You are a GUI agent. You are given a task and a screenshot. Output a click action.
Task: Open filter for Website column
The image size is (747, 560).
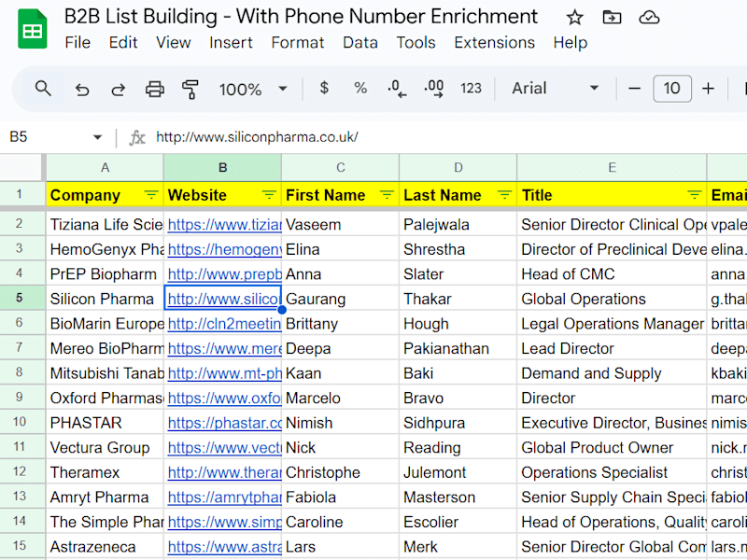[x=269, y=194]
